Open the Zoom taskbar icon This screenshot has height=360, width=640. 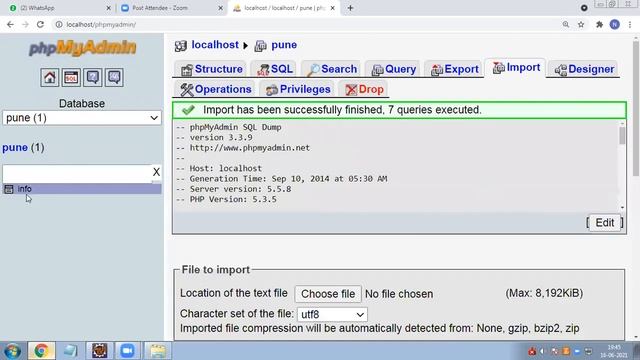(127, 351)
